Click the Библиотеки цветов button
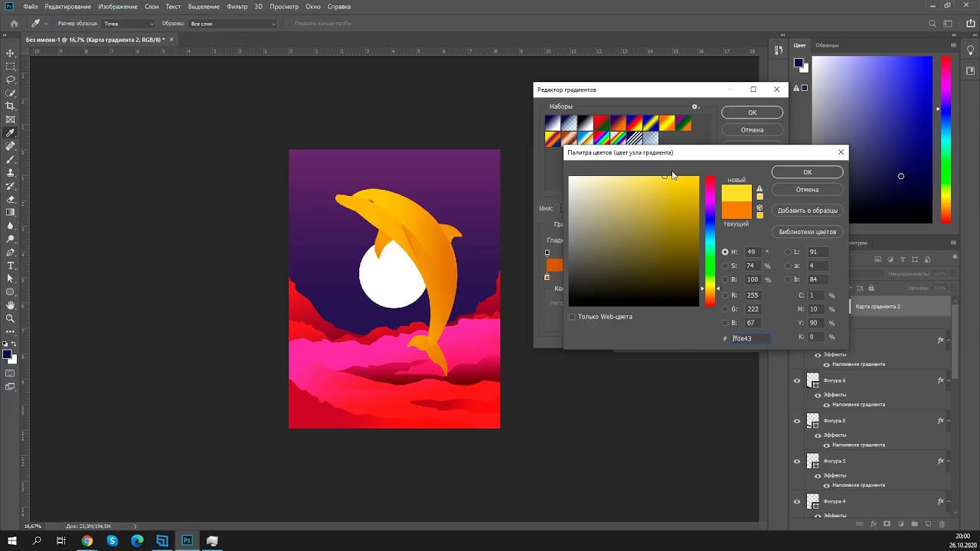This screenshot has width=980, height=551. (807, 232)
